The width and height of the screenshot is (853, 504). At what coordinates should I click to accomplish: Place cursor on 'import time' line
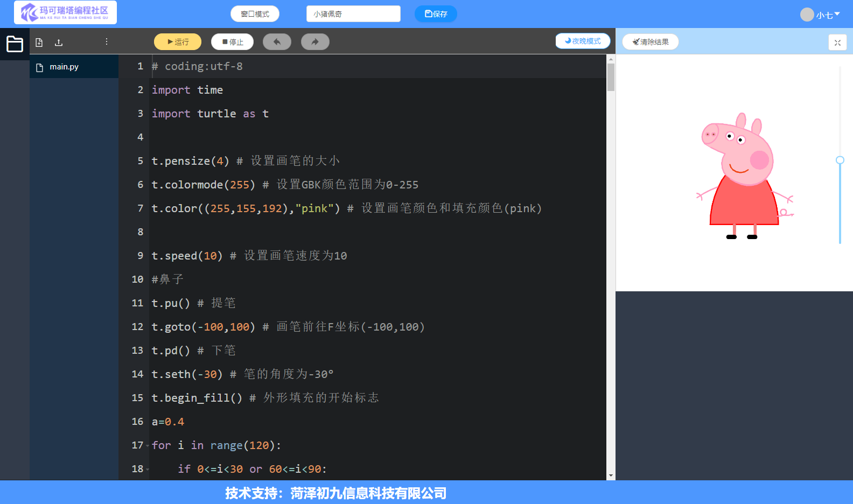tap(187, 90)
